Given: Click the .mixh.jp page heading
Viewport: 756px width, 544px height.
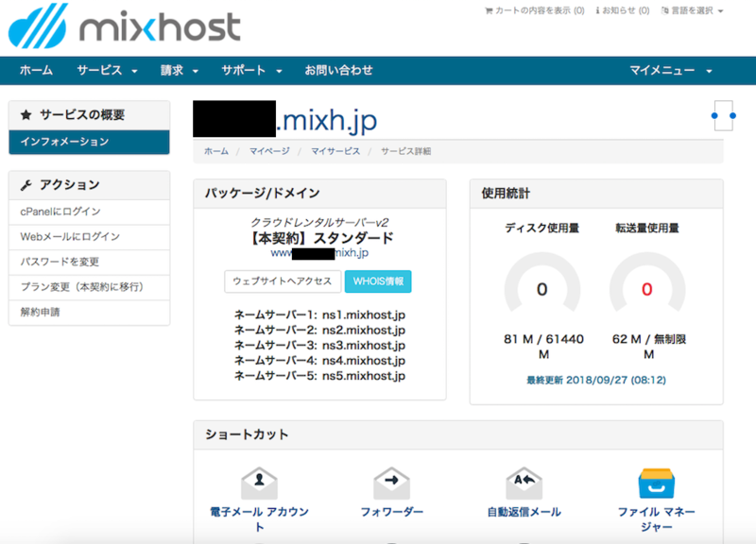Looking at the screenshot, I should click(327, 120).
